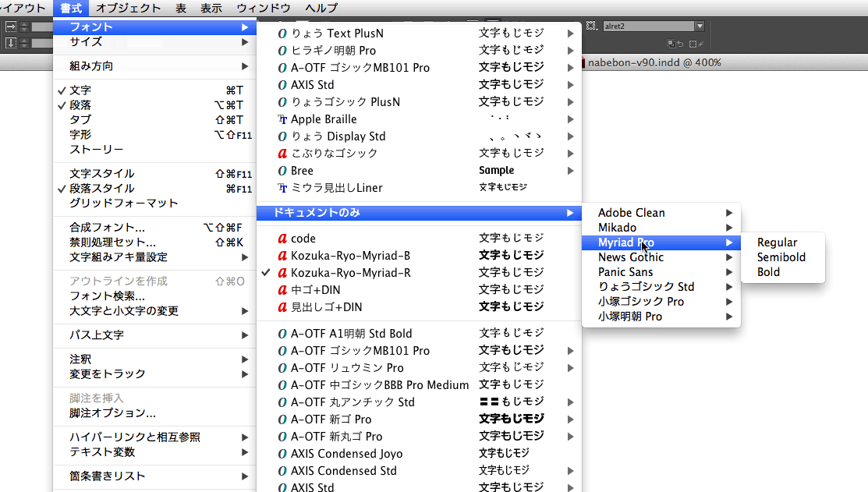Image resolution: width=868 pixels, height=492 pixels.
Task: Click the OpenType icon beside ヒラギノ明朝 Pro
Action: pos(282,51)
